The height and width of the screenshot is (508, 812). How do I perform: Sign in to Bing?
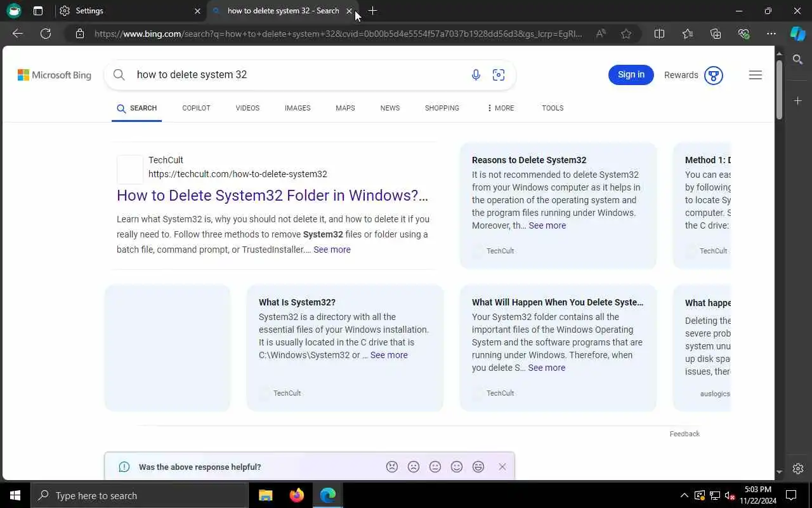[631, 74]
